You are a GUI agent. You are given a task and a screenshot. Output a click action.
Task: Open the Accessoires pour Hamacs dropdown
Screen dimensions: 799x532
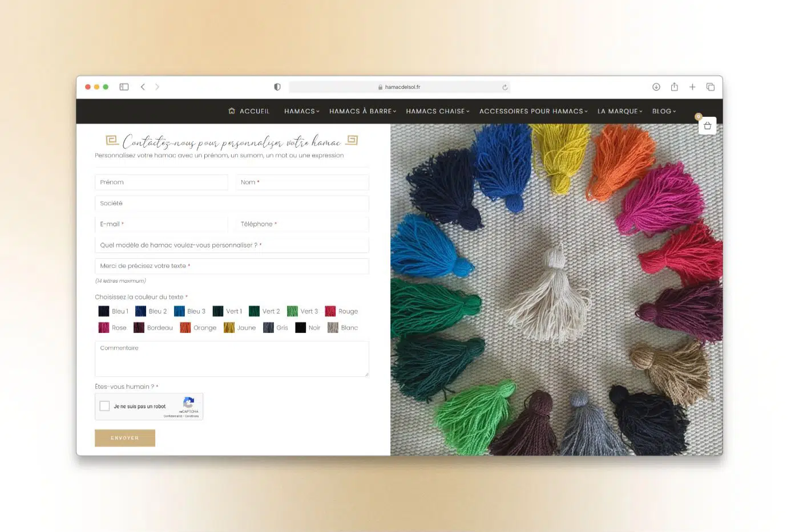[x=532, y=111]
